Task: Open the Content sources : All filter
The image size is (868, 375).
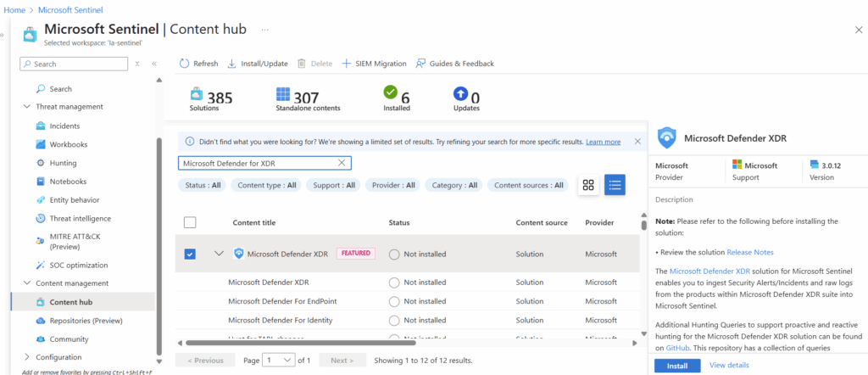Action: click(528, 185)
